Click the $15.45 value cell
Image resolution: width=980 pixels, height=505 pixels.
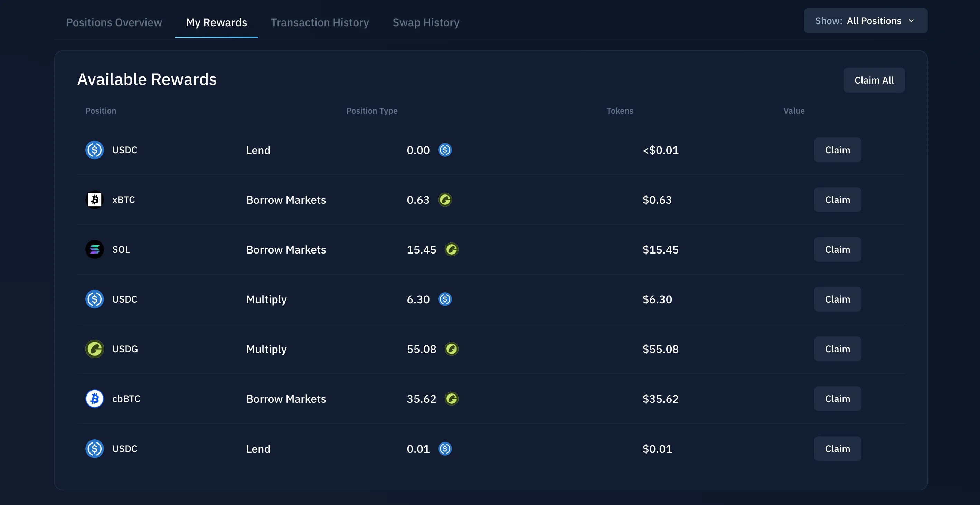point(660,249)
